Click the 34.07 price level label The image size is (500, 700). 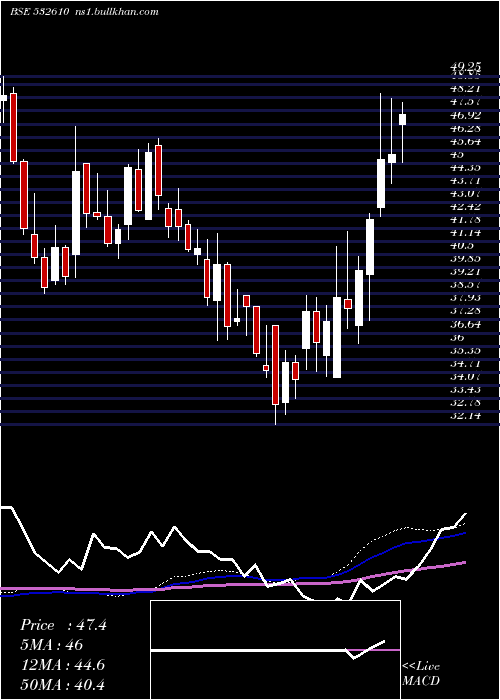click(465, 376)
